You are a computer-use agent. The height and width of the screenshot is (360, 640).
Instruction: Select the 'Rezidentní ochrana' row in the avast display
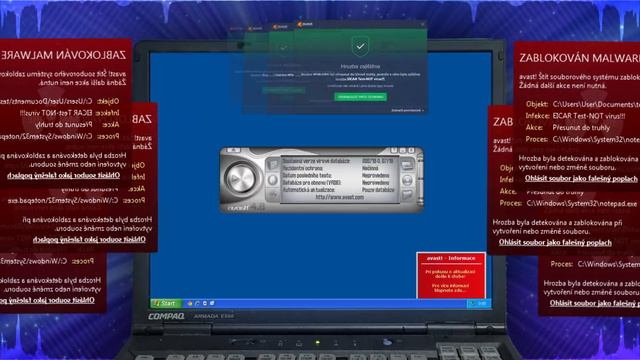click(338, 168)
